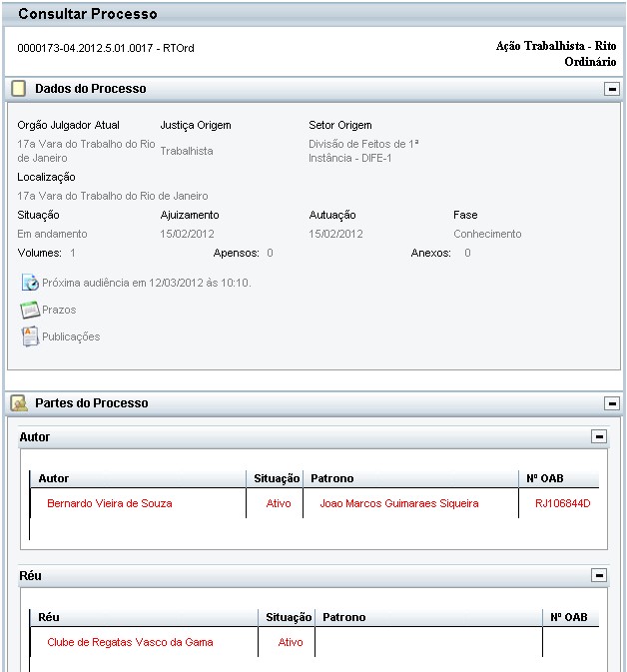Collapse the Réu section
Viewport: 627px width, 672px height.
[598, 576]
